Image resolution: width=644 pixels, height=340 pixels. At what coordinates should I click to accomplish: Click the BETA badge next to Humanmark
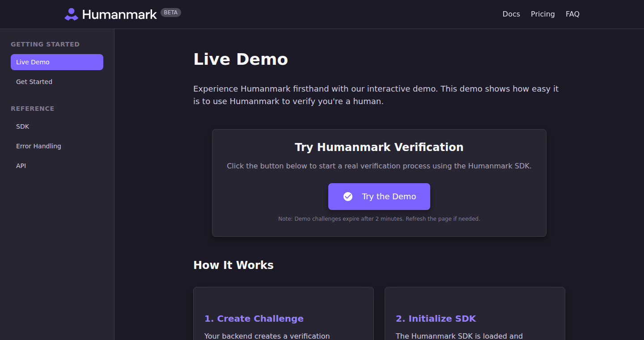point(171,13)
